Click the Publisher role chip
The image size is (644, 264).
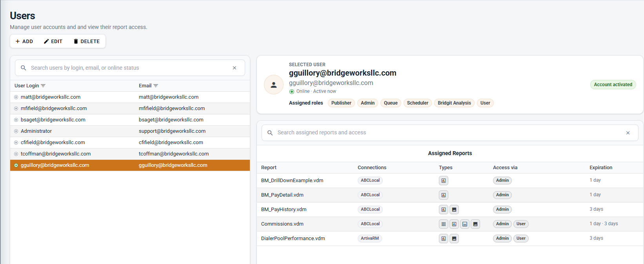point(341,103)
